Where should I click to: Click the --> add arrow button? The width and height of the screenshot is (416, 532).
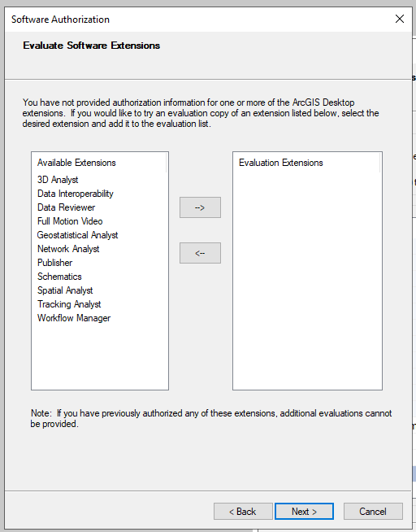(x=200, y=207)
